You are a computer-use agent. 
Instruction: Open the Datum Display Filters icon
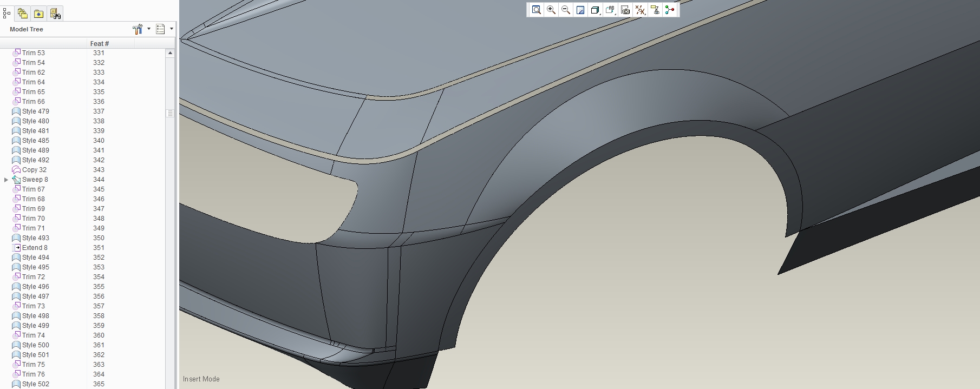(640, 10)
